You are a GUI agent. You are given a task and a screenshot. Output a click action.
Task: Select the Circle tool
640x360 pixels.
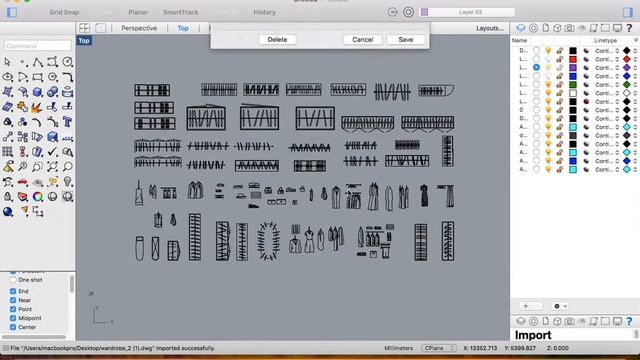pos(67,62)
